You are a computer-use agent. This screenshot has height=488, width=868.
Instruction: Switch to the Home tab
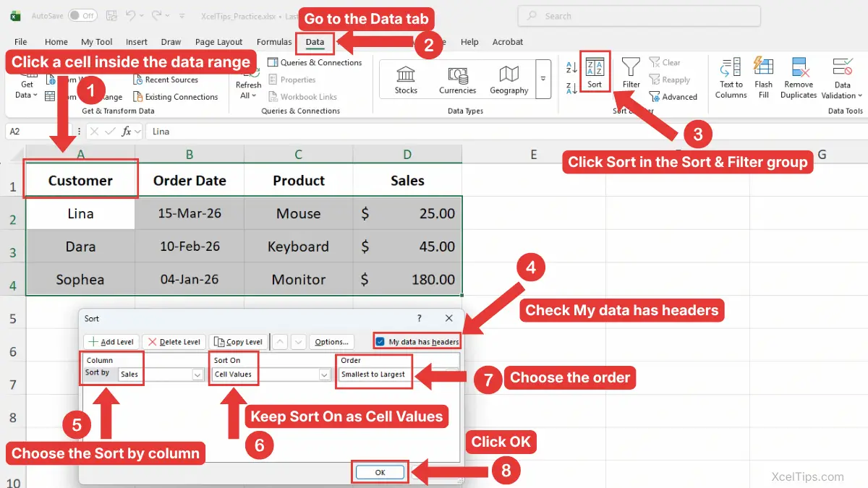56,42
